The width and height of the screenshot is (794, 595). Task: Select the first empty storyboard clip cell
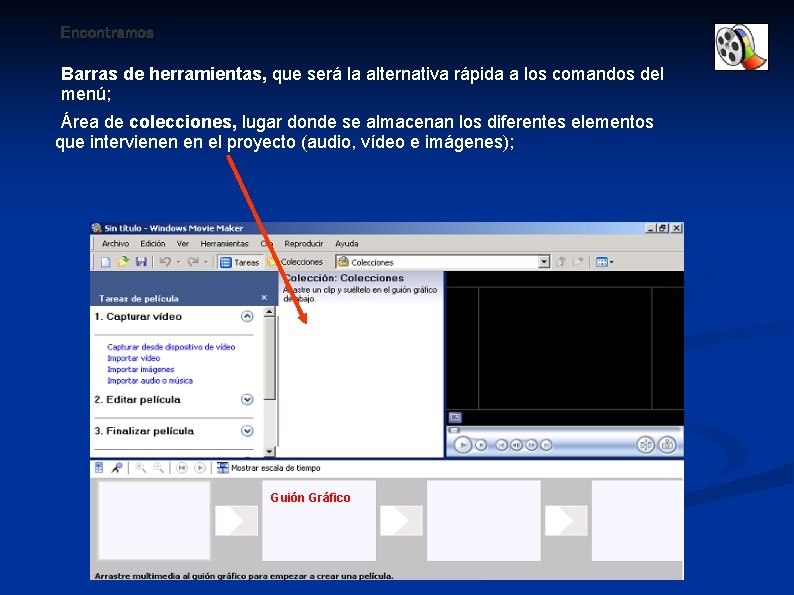coord(154,520)
